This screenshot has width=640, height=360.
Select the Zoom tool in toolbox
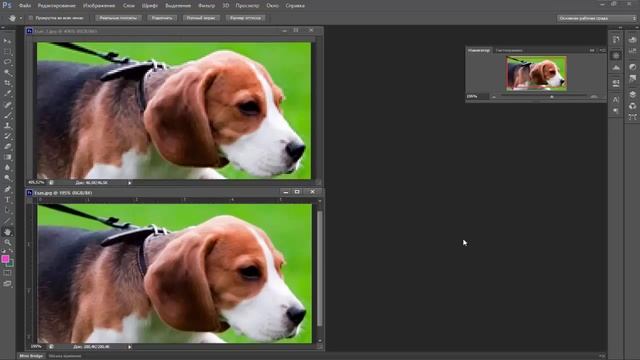[x=7, y=242]
